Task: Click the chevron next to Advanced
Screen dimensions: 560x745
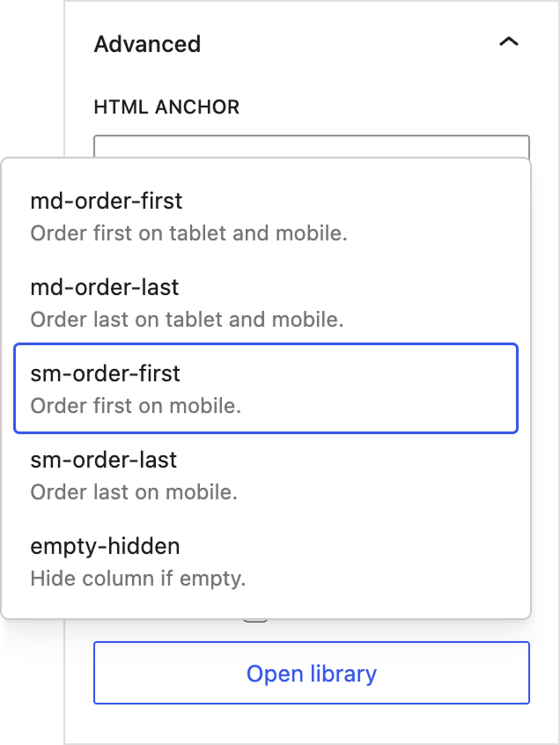Action: pyautogui.click(x=509, y=41)
